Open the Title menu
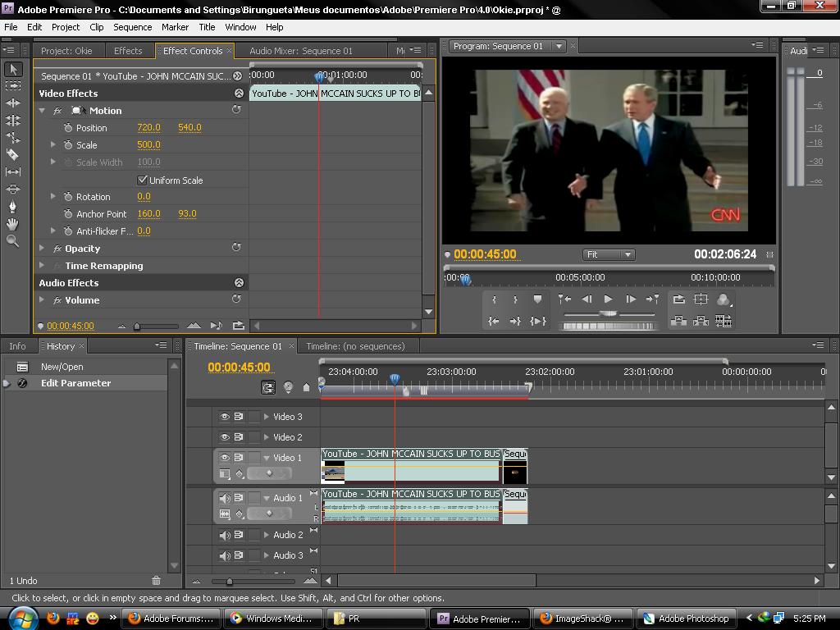The image size is (840, 630). (207, 27)
